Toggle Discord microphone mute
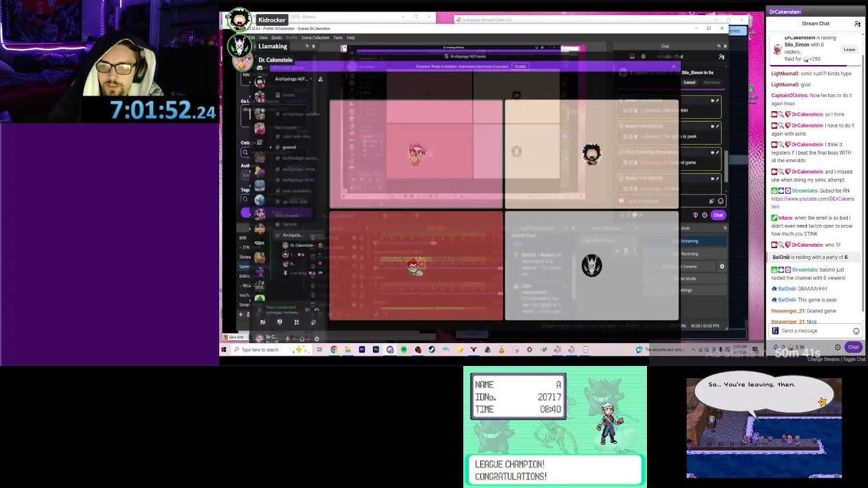The height and width of the screenshot is (488, 868). [x=288, y=338]
